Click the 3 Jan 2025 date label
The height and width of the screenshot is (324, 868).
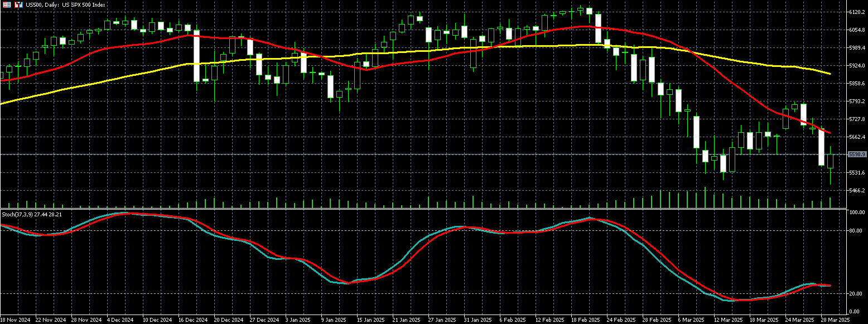[x=297, y=320]
